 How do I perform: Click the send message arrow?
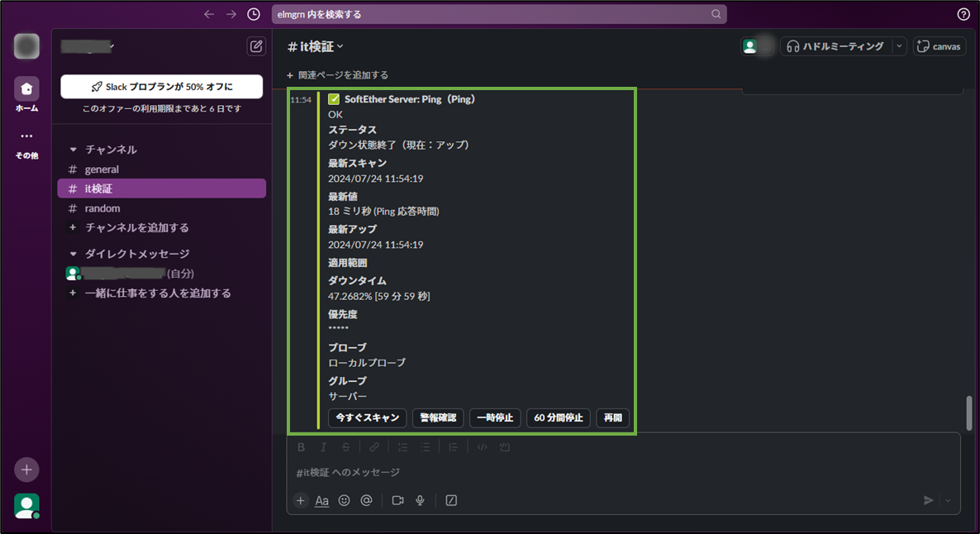tap(928, 500)
